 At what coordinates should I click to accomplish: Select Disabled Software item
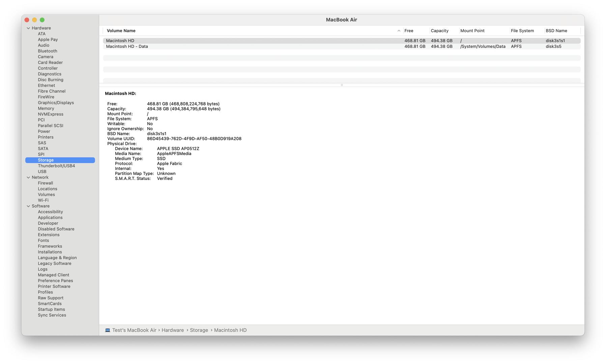[56, 229]
